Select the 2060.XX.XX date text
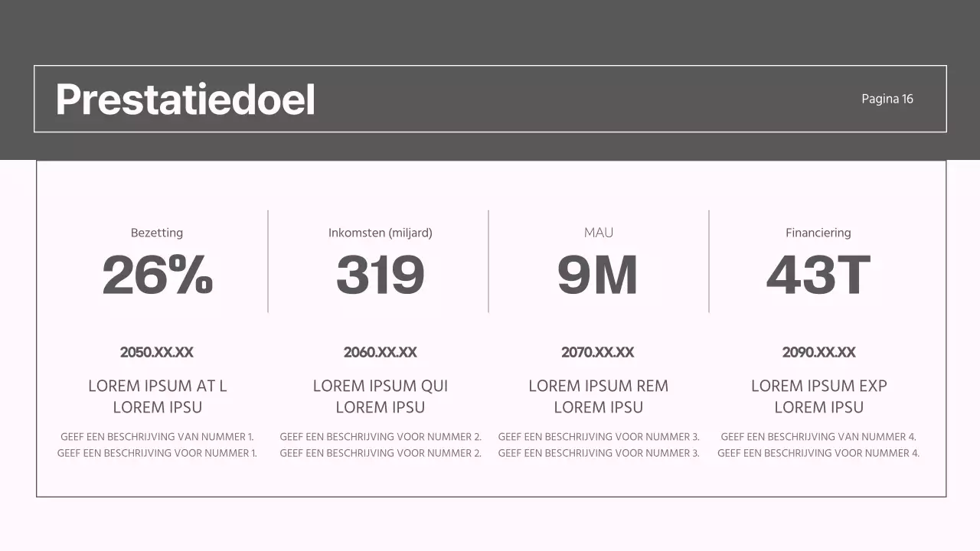The width and height of the screenshot is (980, 551). pyautogui.click(x=381, y=353)
